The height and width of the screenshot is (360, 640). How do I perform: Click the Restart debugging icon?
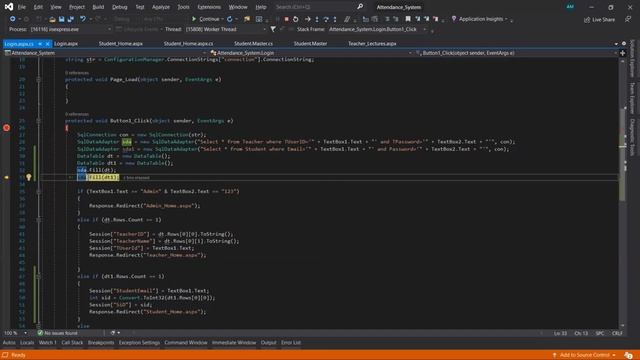[x=296, y=19]
